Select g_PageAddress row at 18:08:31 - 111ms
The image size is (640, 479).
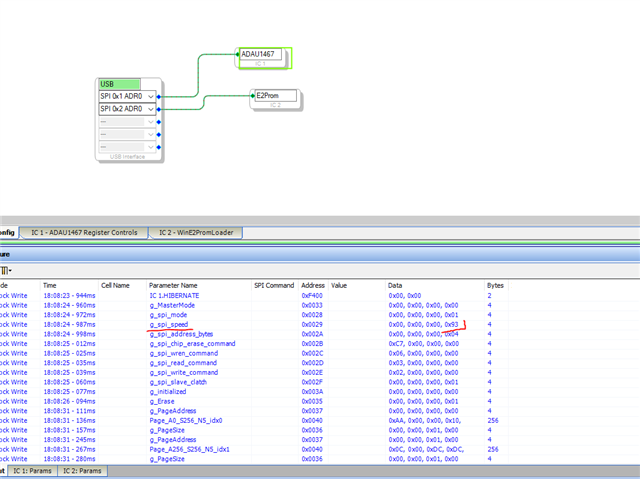[173, 411]
